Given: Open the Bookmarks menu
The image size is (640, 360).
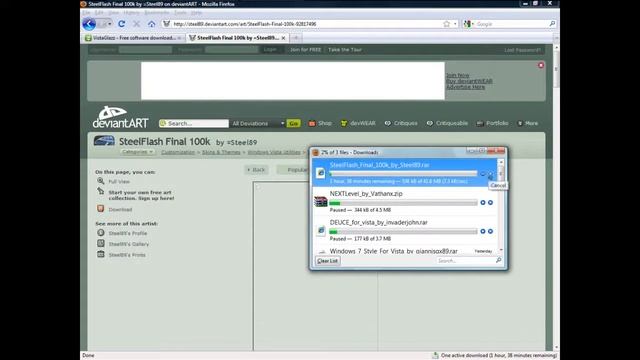Looking at the screenshot, I should click(x=156, y=13).
